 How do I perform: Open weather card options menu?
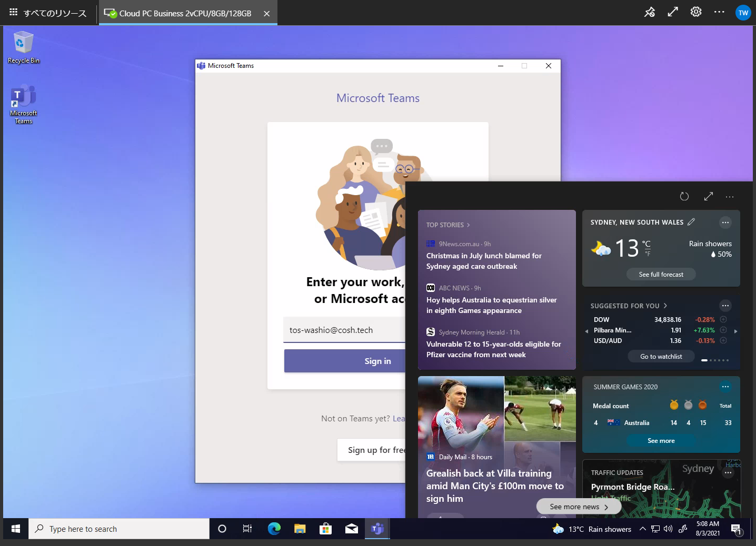point(725,223)
